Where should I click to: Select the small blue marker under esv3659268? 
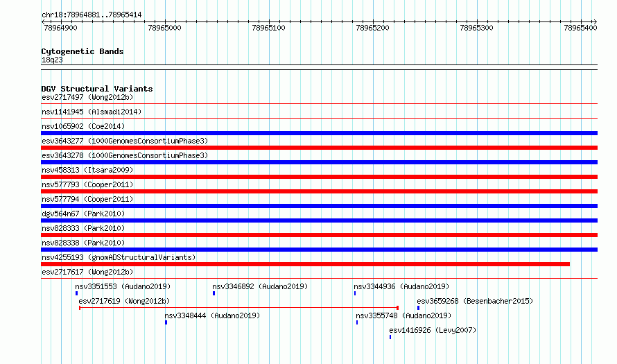coord(418,308)
